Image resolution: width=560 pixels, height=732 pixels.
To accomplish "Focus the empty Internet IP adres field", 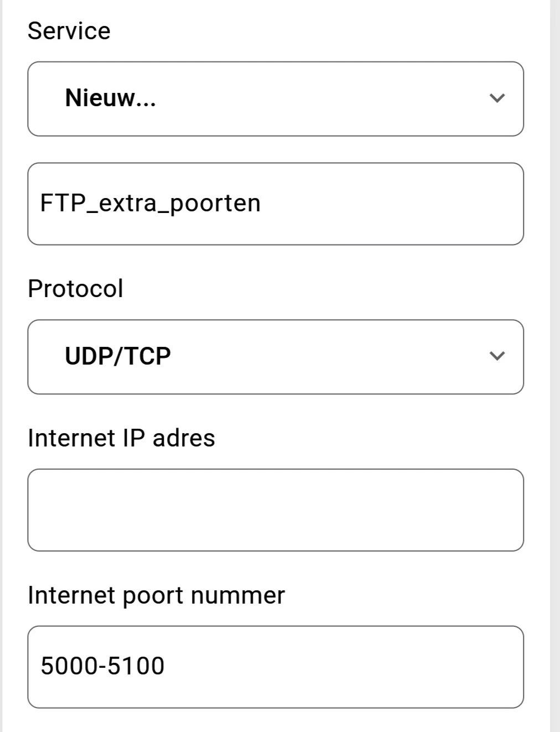I will (275, 510).
